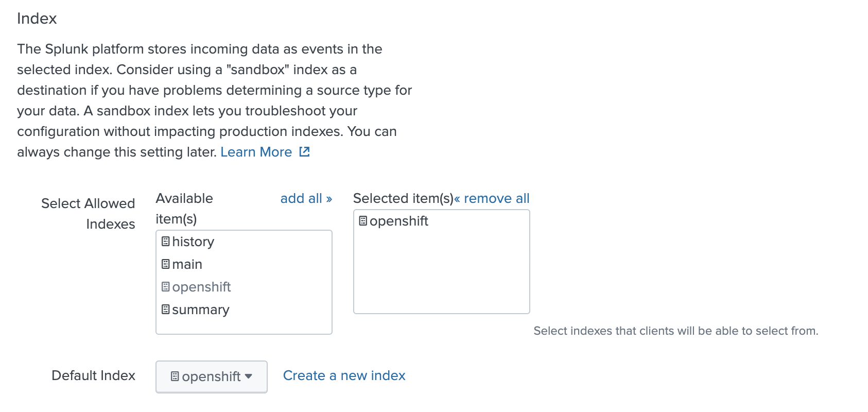
Task: Click the icon beside the main index
Action: 165,264
